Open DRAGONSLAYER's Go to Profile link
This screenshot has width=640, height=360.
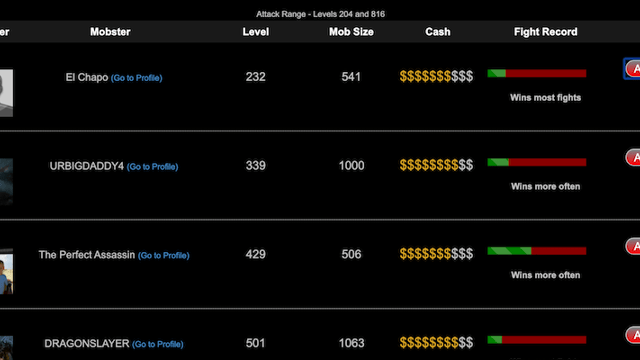tap(157, 344)
